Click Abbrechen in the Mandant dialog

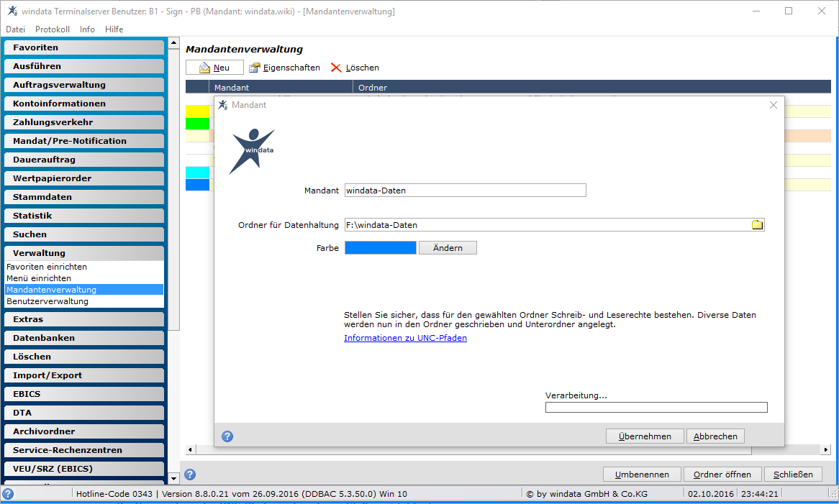pos(715,436)
